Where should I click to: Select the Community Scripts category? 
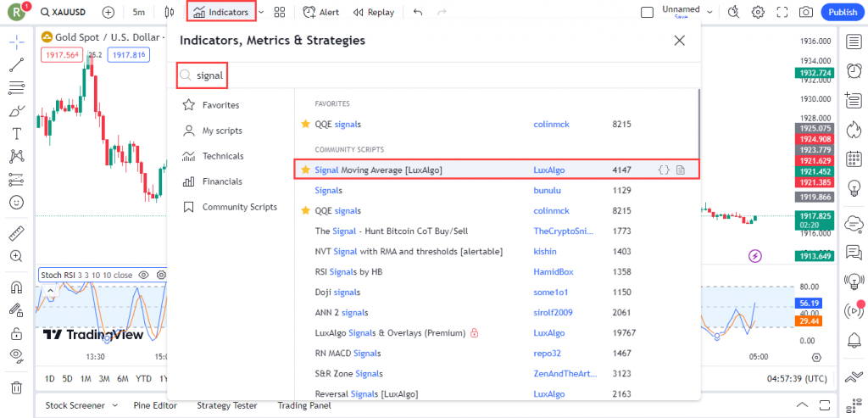click(x=231, y=207)
